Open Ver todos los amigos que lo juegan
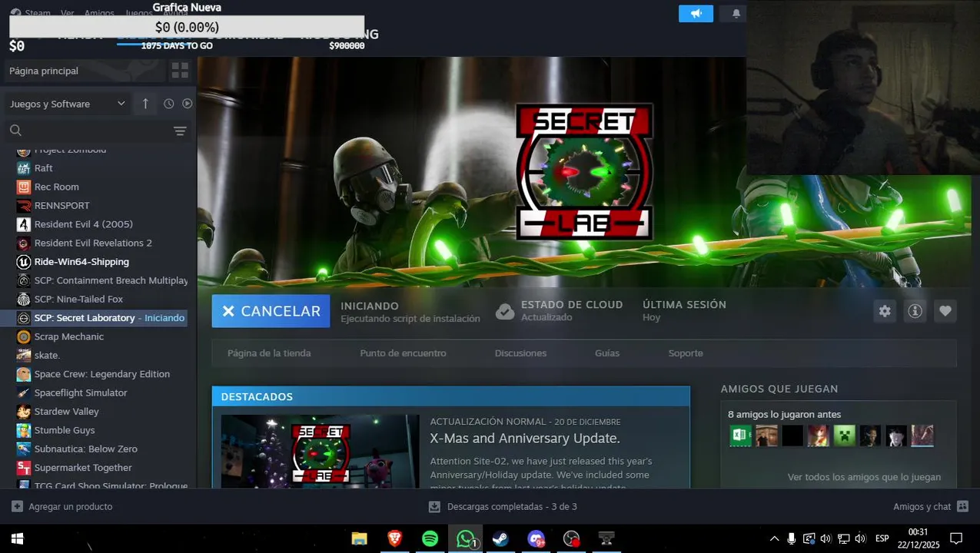Viewport: 980px width, 553px height. click(864, 477)
